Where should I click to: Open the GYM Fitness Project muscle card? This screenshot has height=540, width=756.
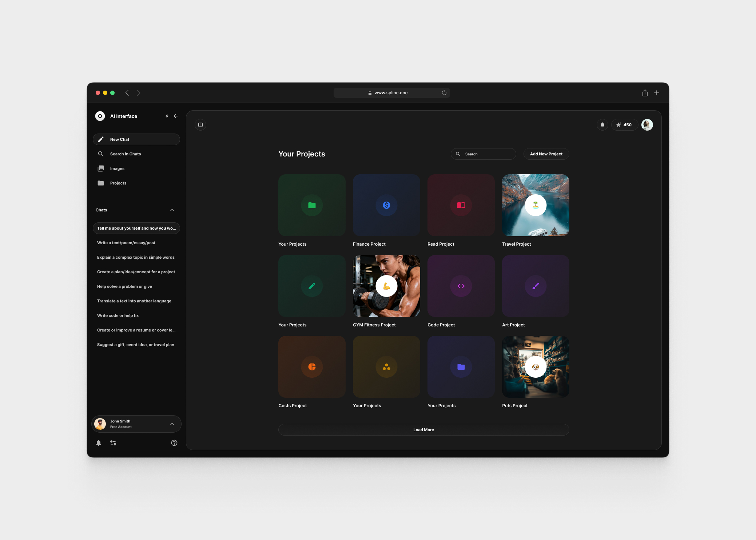386,286
